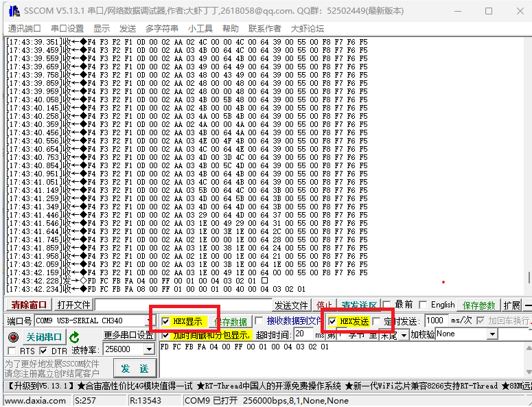Click the 发送文件 button
This screenshot has width=532, height=407.
point(291,305)
